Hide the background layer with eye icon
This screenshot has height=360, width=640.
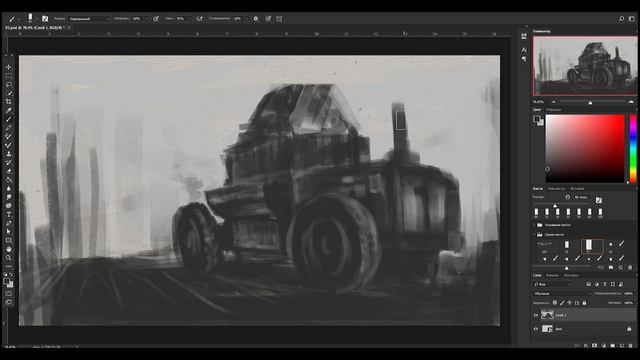coord(536,329)
